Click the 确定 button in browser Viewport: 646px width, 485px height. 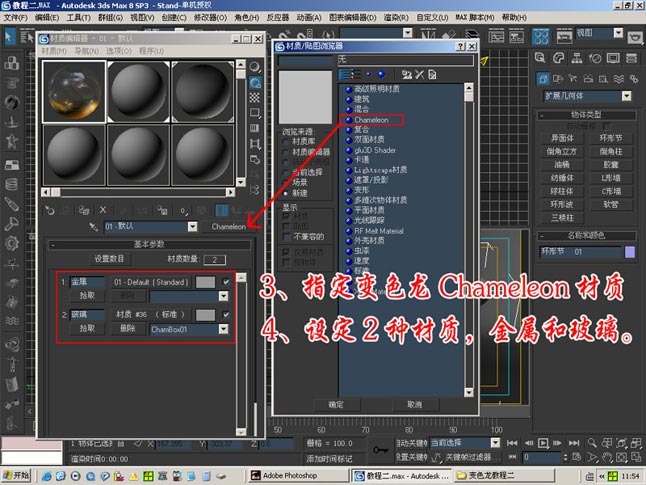coord(336,405)
